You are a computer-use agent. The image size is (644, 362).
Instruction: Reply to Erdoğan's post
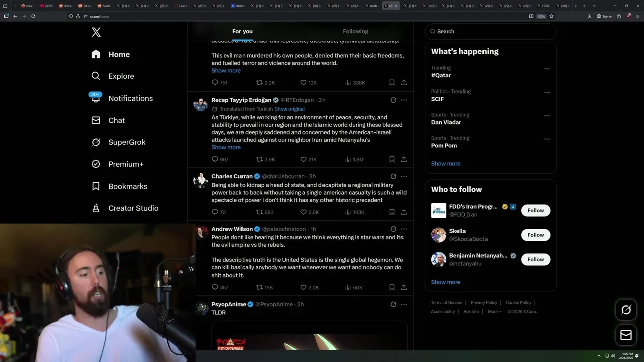point(220,159)
